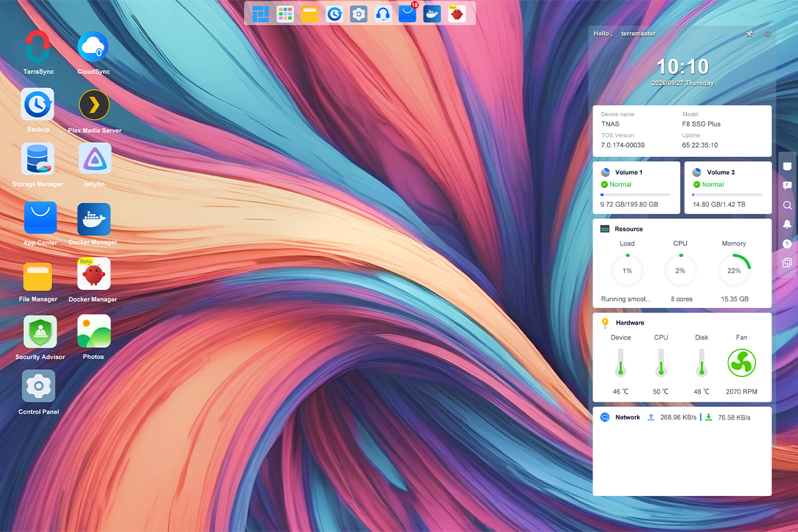Open the help question mark icon
798x532 pixels.
787,243
